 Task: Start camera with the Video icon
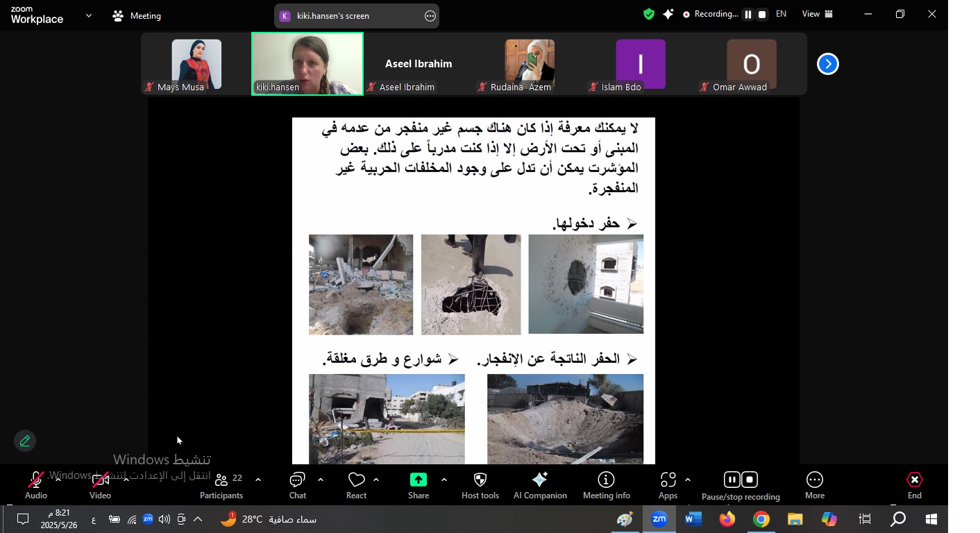[101, 480]
